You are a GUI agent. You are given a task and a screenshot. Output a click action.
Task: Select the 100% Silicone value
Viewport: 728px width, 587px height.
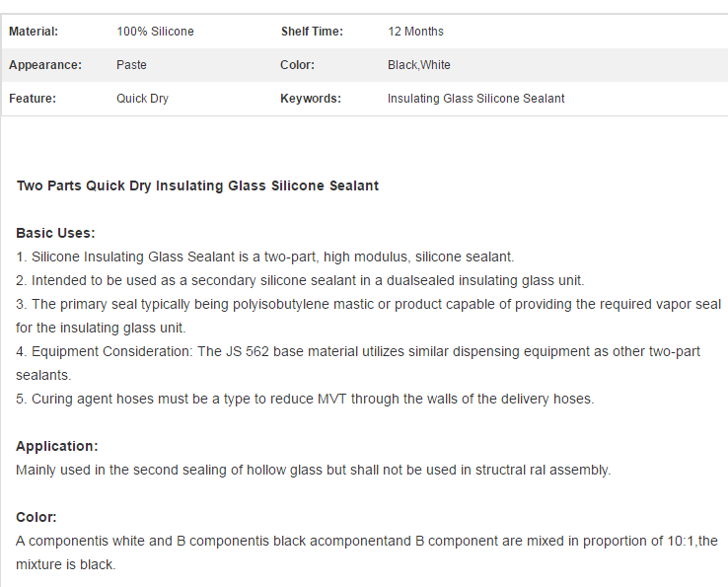155,32
